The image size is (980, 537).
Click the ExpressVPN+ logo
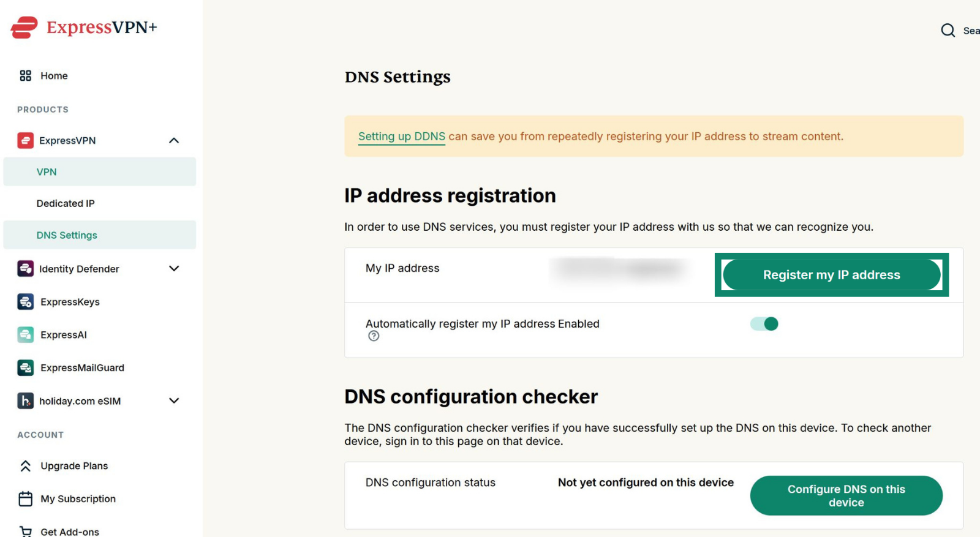[x=84, y=28]
